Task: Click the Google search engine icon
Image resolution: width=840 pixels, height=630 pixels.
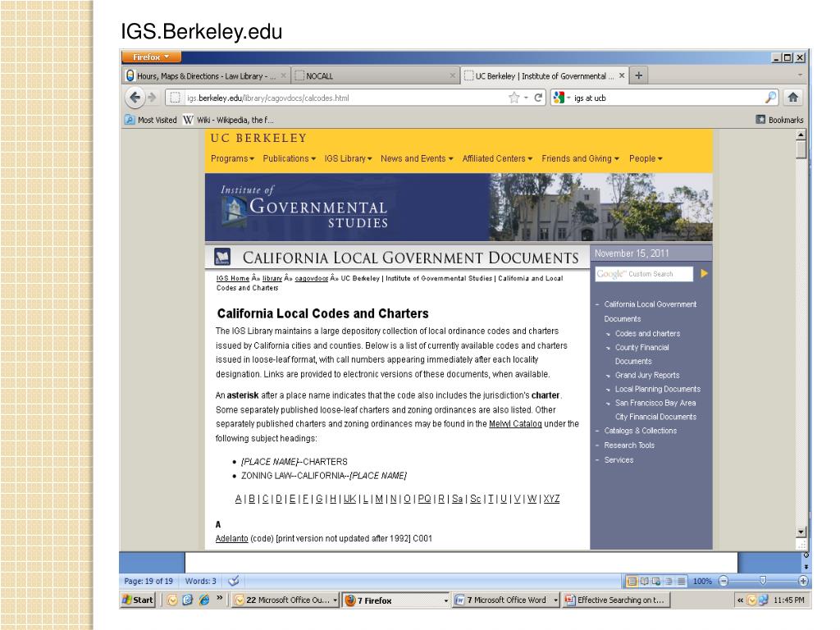Action: 559,98
